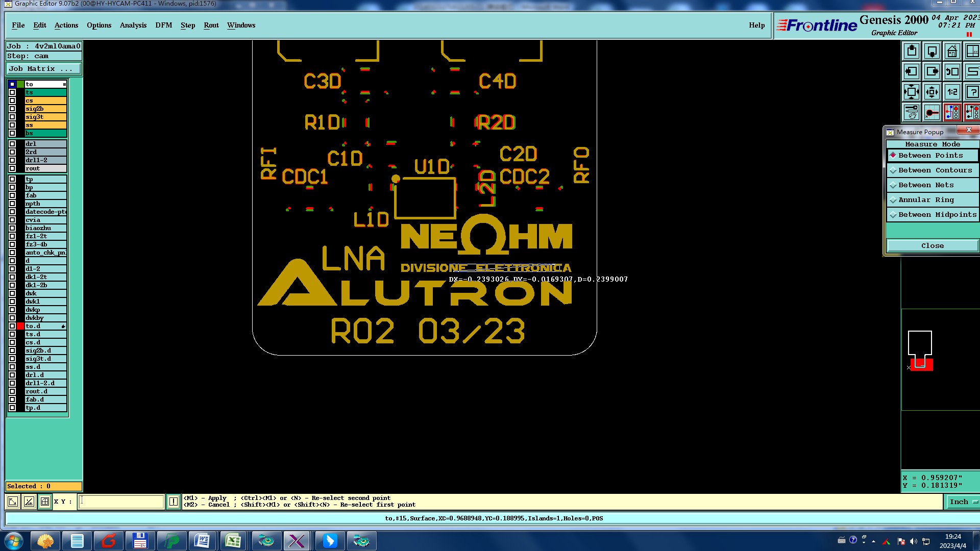Open the Actions menu
This screenshot has width=980, height=551.
pos(66,25)
